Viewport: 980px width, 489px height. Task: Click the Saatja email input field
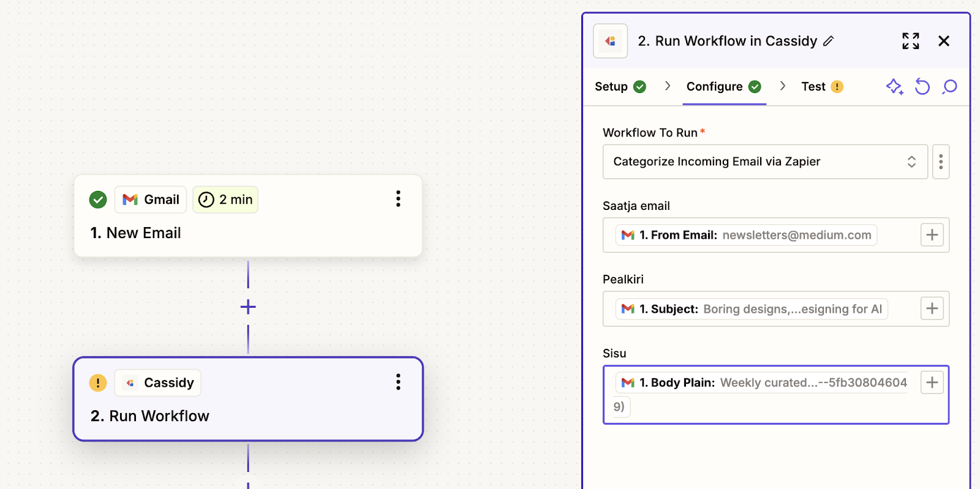coord(776,235)
